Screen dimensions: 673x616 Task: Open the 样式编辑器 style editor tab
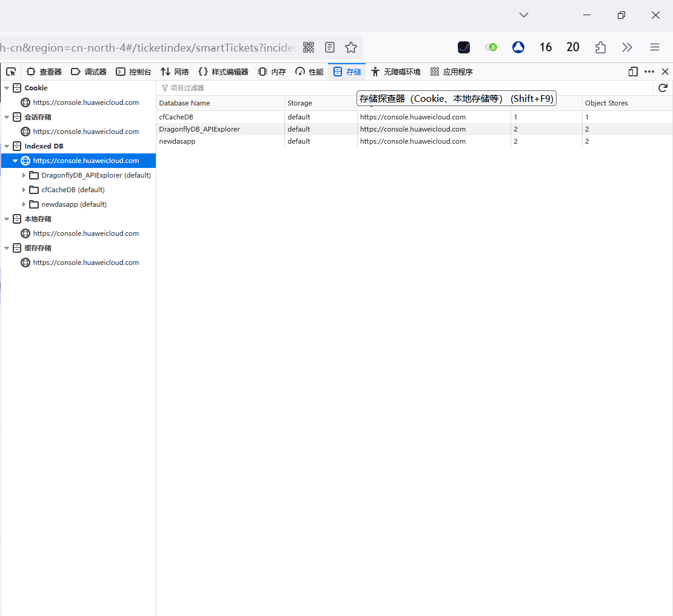pyautogui.click(x=224, y=72)
